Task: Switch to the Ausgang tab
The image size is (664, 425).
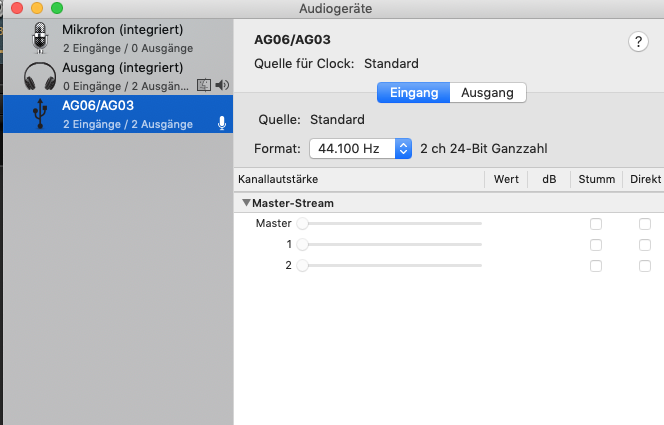Action: (x=487, y=93)
